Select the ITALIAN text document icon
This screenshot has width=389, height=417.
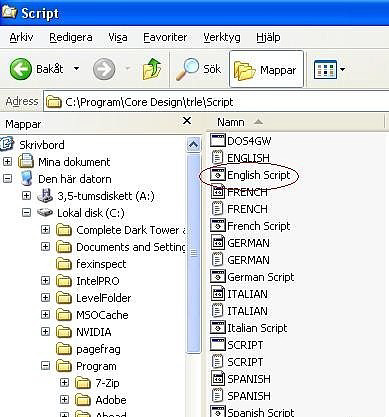pos(217,311)
